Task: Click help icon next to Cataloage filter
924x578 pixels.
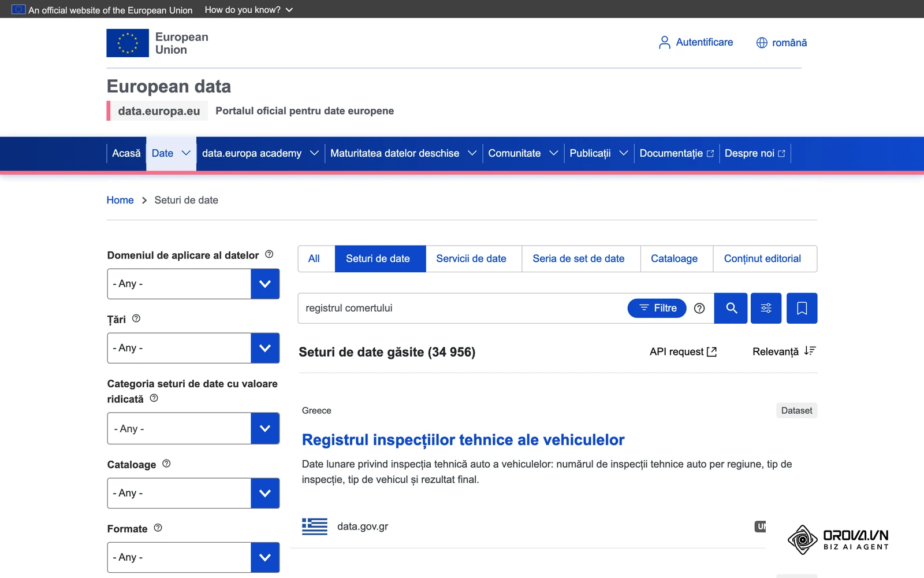Action: tap(166, 464)
